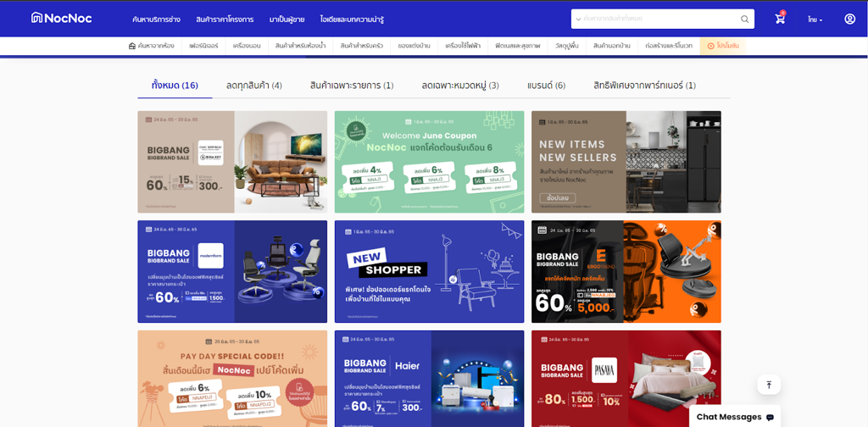Switch to the สิทธิพิเศษจากพาร์ทเนอร์ (1) tab

coord(644,86)
